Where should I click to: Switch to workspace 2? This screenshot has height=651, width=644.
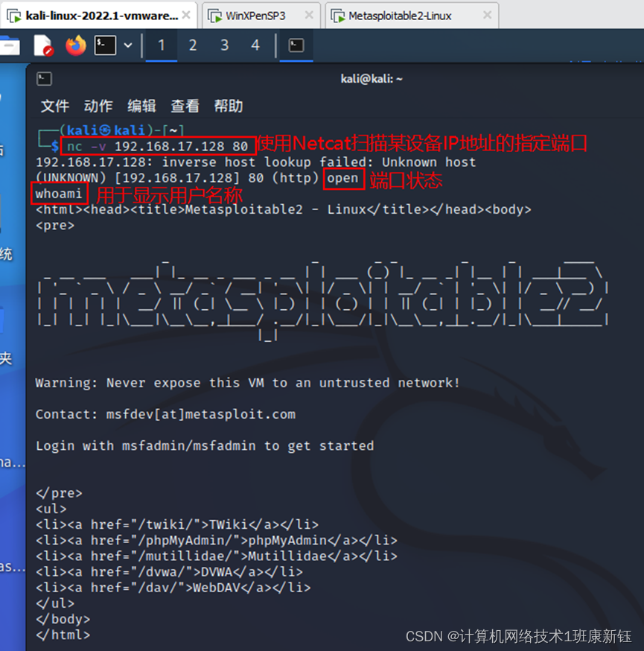click(x=193, y=45)
